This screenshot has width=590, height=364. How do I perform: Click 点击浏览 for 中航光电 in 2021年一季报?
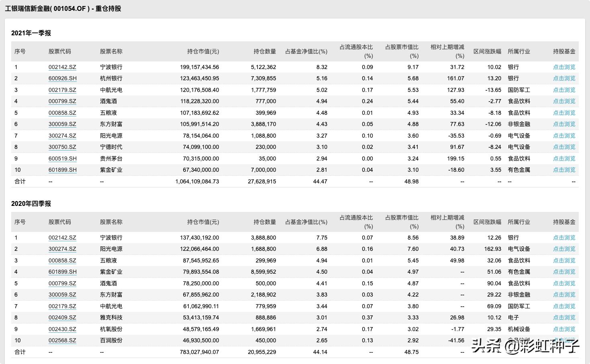(564, 90)
